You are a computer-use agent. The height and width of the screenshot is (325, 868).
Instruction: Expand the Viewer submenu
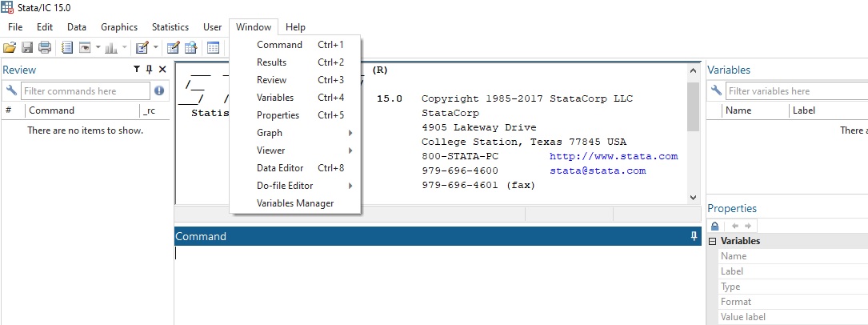click(x=295, y=150)
